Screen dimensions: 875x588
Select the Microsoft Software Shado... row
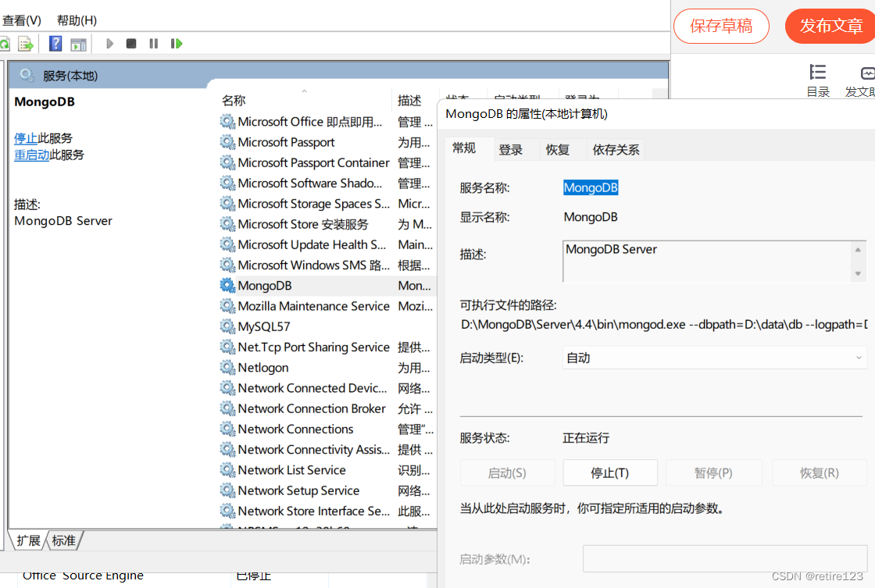[327, 184]
